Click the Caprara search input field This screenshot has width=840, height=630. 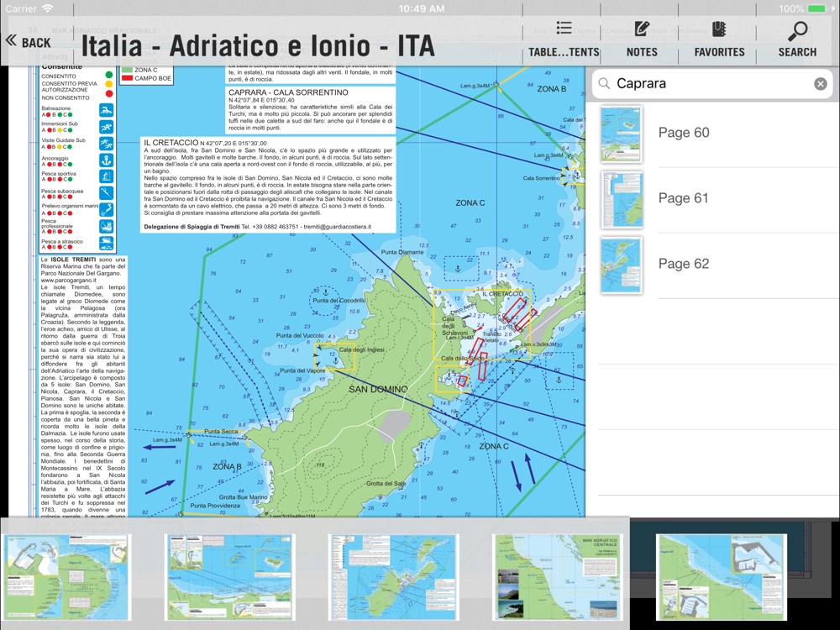(706, 84)
